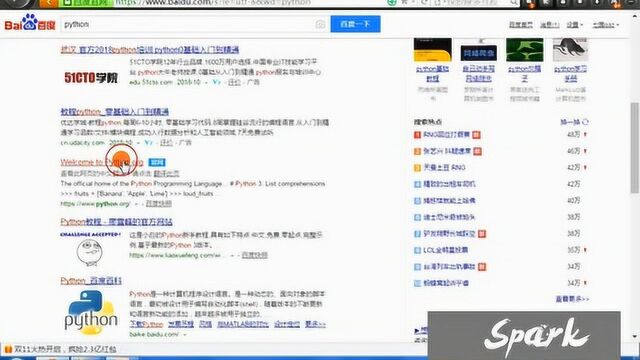Click the Challenge Accepted meme thumbnail
Screen dimensions: 640x360
click(90, 249)
